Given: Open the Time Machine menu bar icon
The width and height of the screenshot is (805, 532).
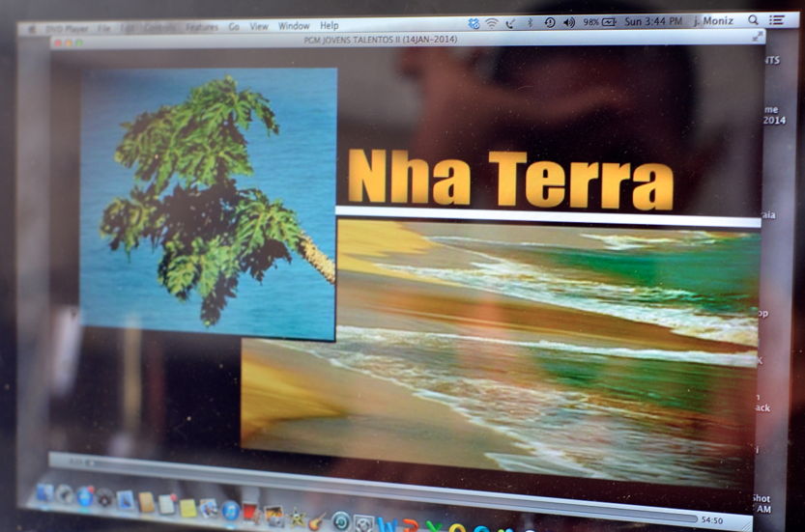Looking at the screenshot, I should (x=549, y=22).
